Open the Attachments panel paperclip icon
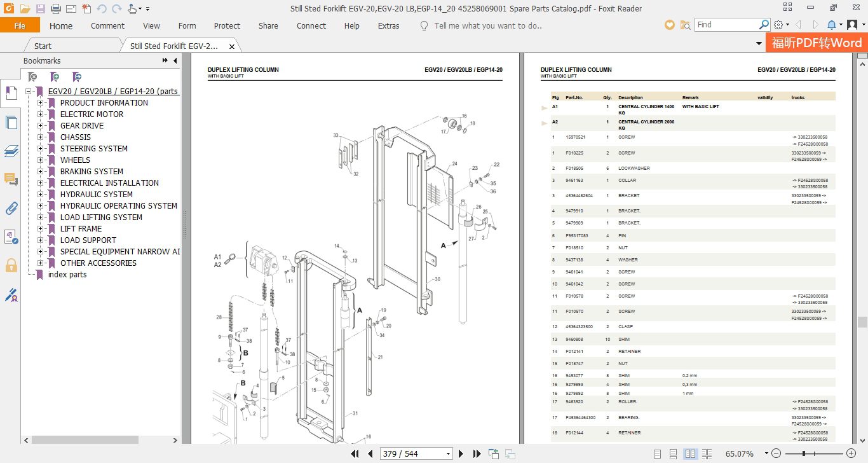 [x=11, y=208]
